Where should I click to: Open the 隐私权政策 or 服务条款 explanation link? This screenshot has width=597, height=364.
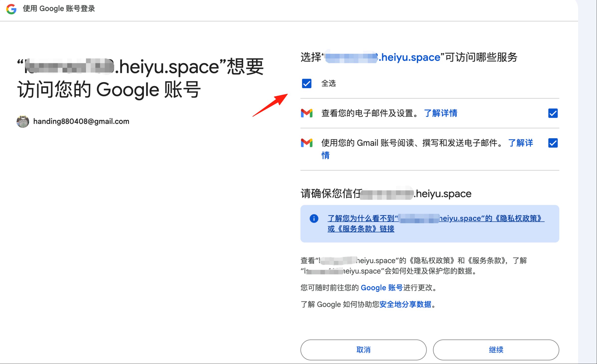tap(436, 223)
